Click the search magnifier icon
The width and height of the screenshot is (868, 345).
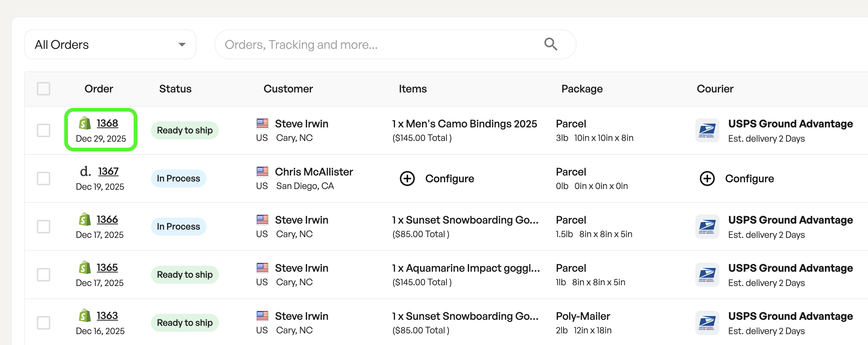pyautogui.click(x=550, y=44)
